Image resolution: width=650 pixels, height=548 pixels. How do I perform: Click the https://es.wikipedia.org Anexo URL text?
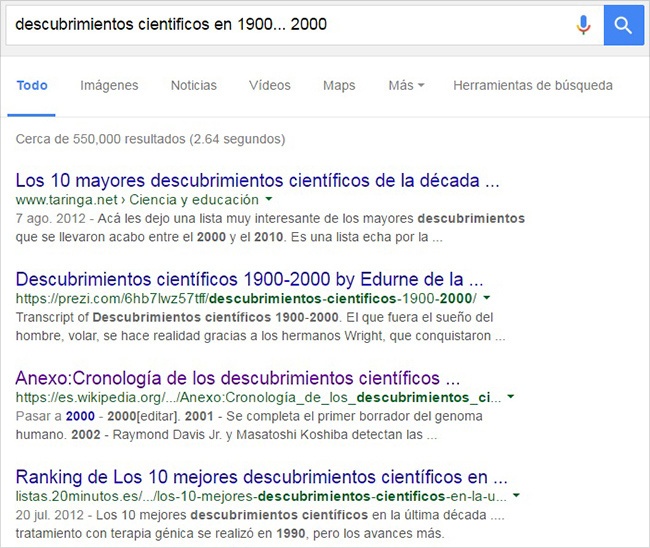coord(258,398)
